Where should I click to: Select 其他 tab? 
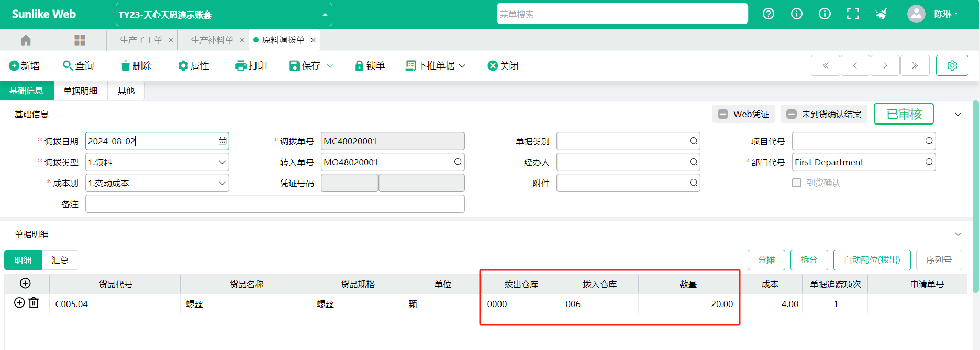pyautogui.click(x=126, y=91)
